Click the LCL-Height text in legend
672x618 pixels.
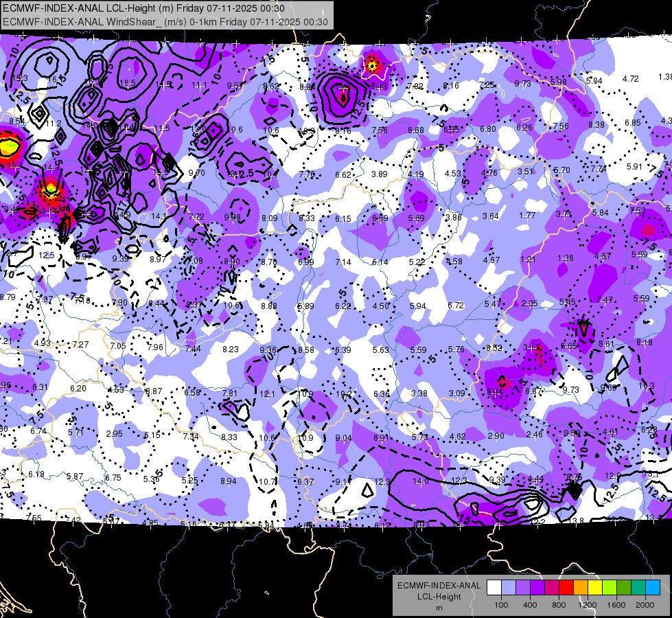pyautogui.click(x=439, y=597)
